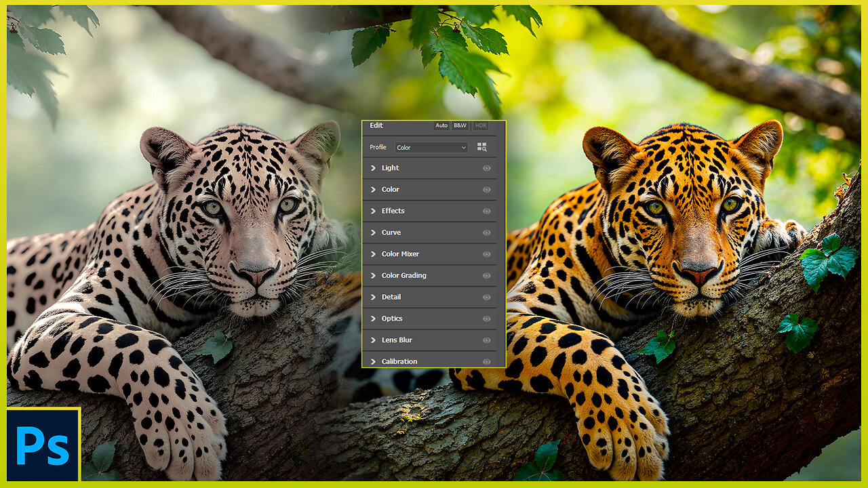The width and height of the screenshot is (868, 488).
Task: Switch to B&W treatment
Action: click(460, 125)
